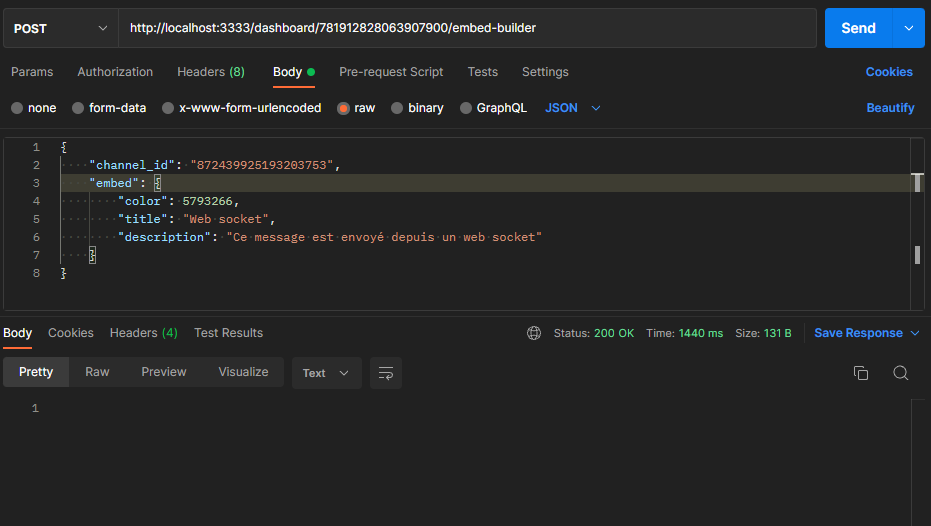The image size is (931, 526).
Task: Switch to the Params tab
Action: (32, 72)
